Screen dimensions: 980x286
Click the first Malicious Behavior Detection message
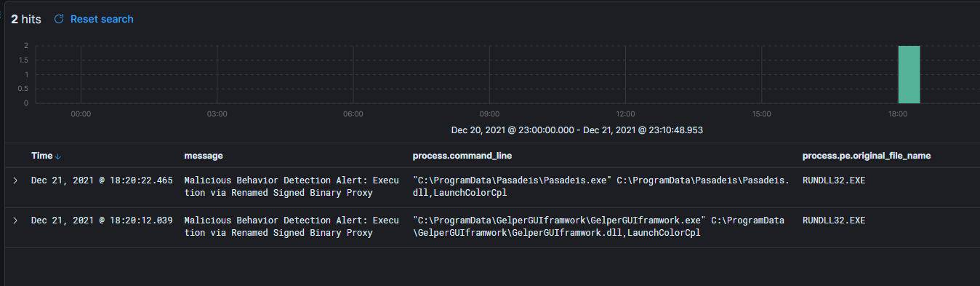[x=292, y=187]
